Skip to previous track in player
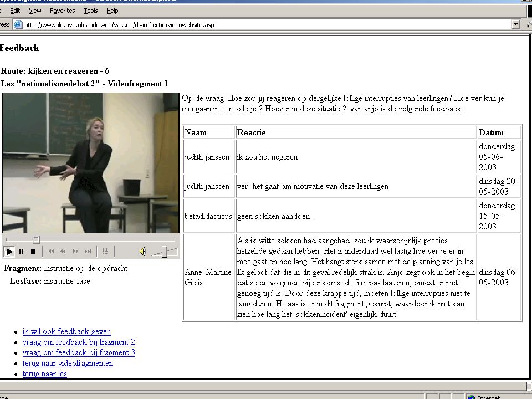 click(x=50, y=252)
